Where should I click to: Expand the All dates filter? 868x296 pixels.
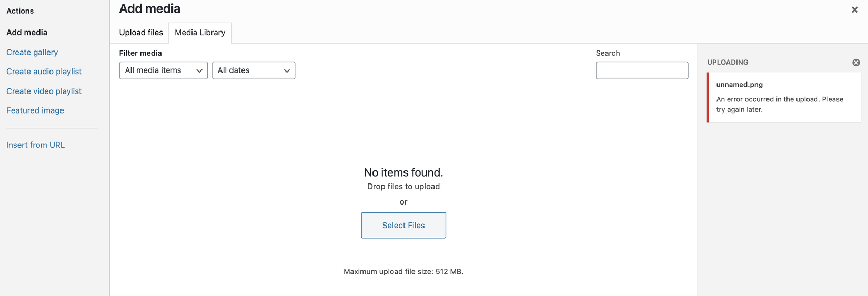coord(254,70)
